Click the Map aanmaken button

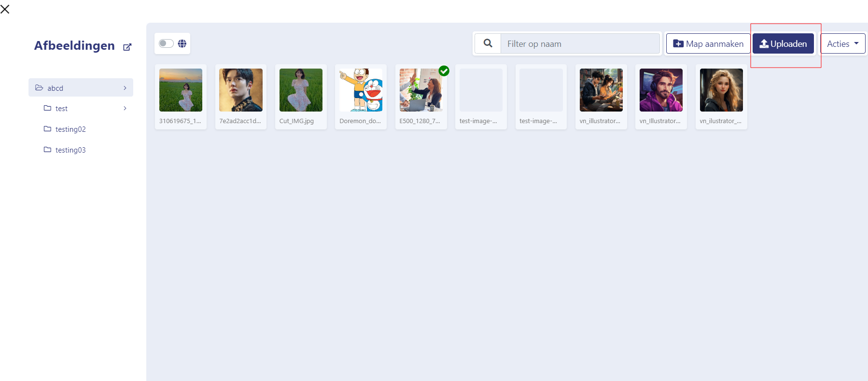click(x=708, y=43)
